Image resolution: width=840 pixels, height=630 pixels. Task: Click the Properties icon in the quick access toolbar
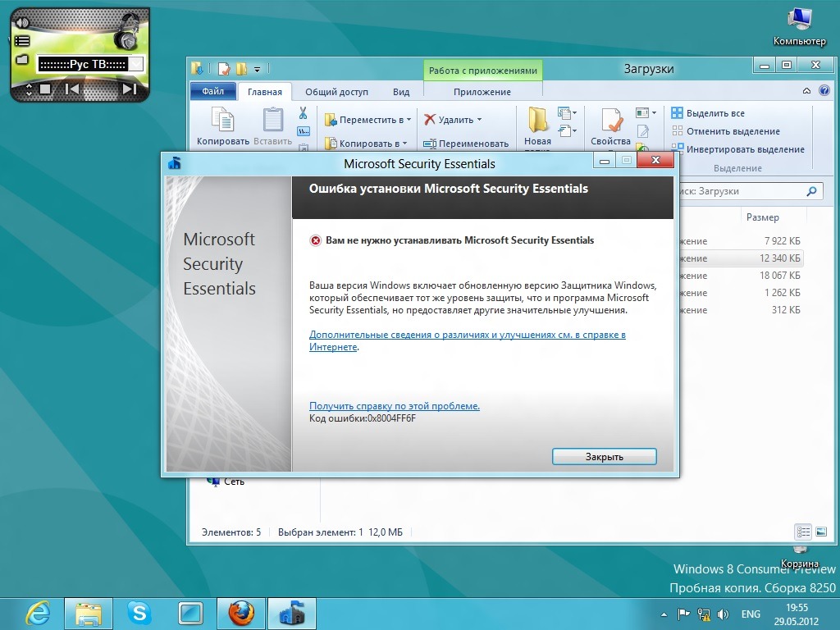(224, 69)
